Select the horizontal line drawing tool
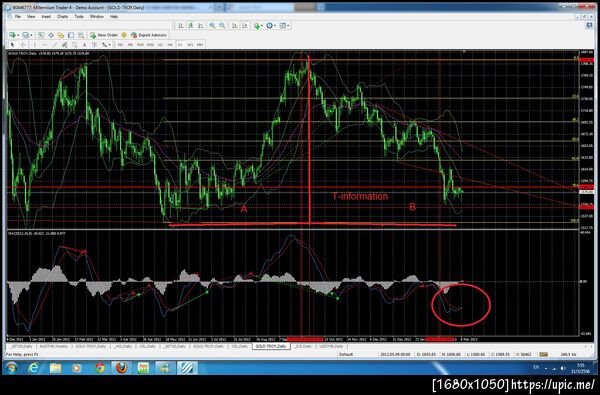The image size is (600, 395). (x=44, y=45)
